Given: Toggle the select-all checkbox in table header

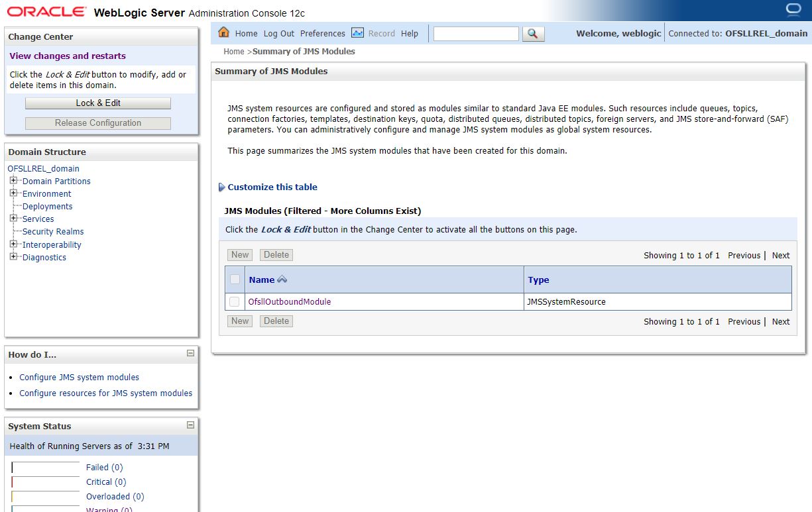Looking at the screenshot, I should [235, 280].
